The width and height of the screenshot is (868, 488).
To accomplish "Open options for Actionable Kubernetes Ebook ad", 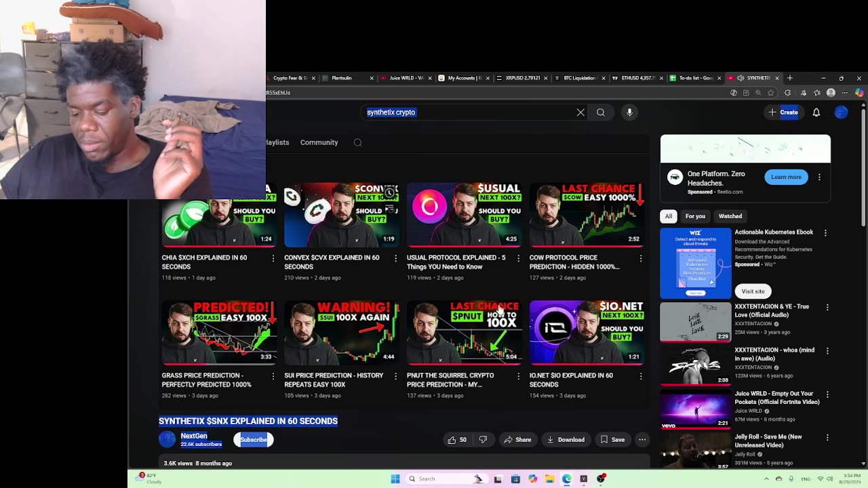I will [825, 232].
